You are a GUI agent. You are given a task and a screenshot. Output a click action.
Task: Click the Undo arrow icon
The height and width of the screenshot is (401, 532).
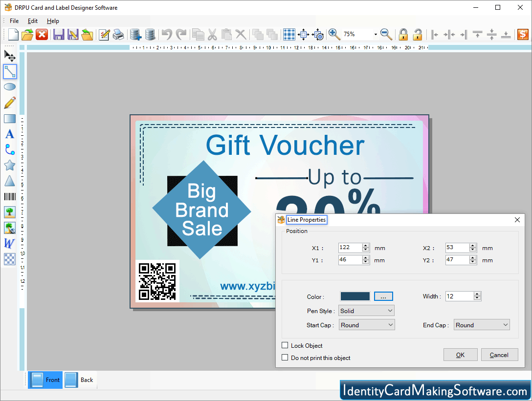tap(167, 34)
